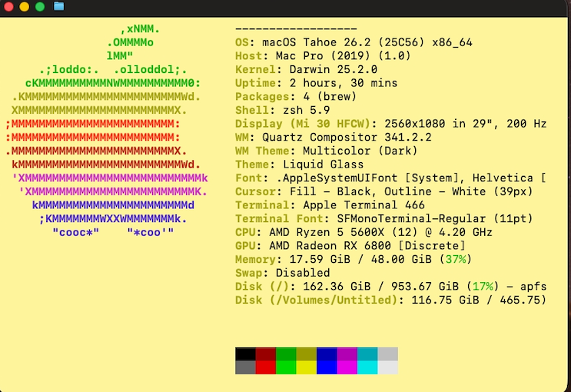Click the teal color block
This screenshot has width=571, height=392.
pos(367,354)
